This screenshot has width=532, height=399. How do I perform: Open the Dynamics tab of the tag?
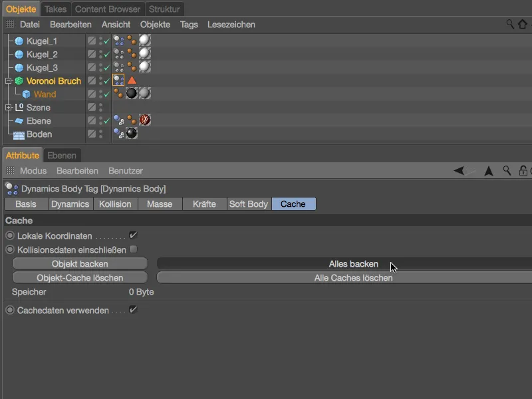tap(70, 204)
